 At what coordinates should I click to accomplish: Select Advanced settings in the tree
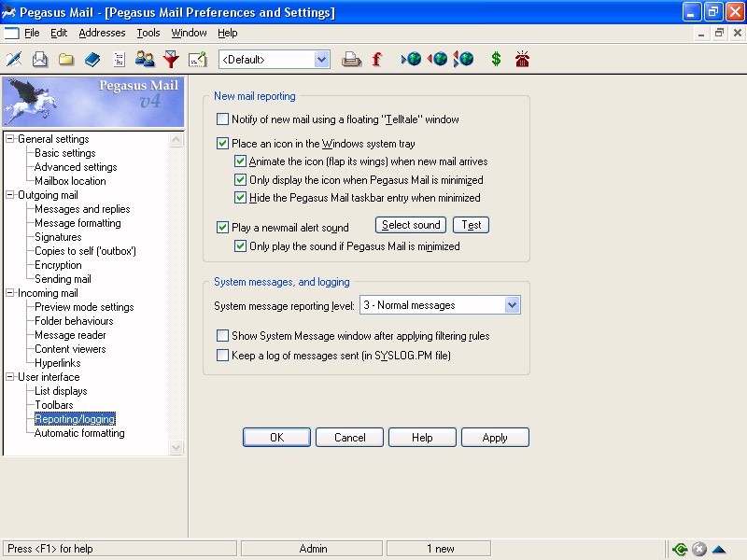[x=76, y=167]
